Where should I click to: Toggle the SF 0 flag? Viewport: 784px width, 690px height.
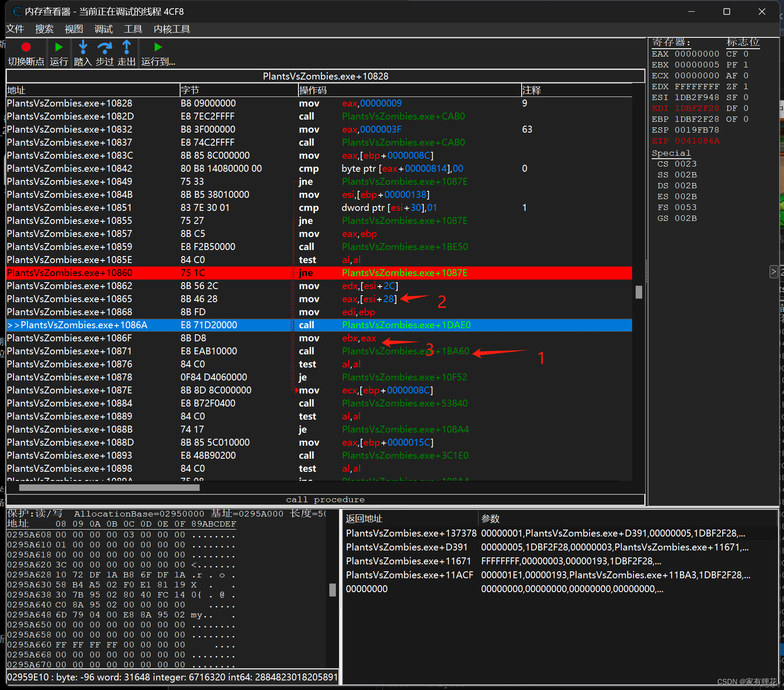coord(737,97)
